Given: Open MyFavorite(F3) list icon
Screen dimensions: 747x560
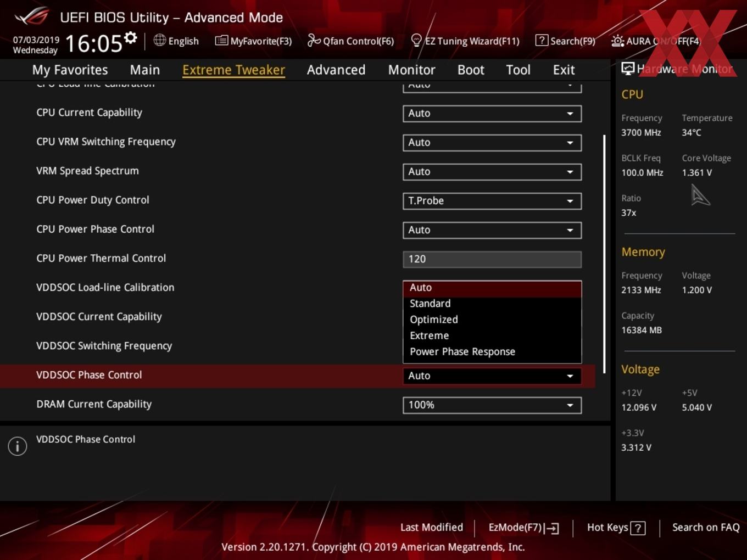Looking at the screenshot, I should pyautogui.click(x=221, y=41).
